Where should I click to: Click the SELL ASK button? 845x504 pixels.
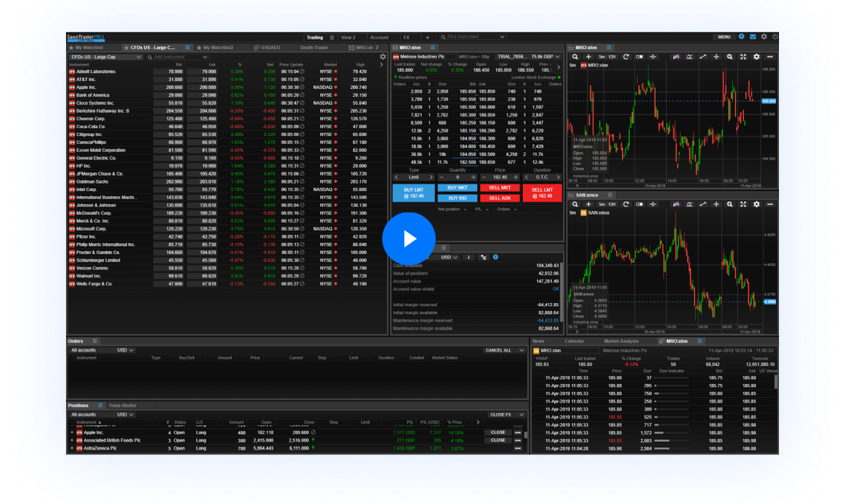[x=500, y=198]
